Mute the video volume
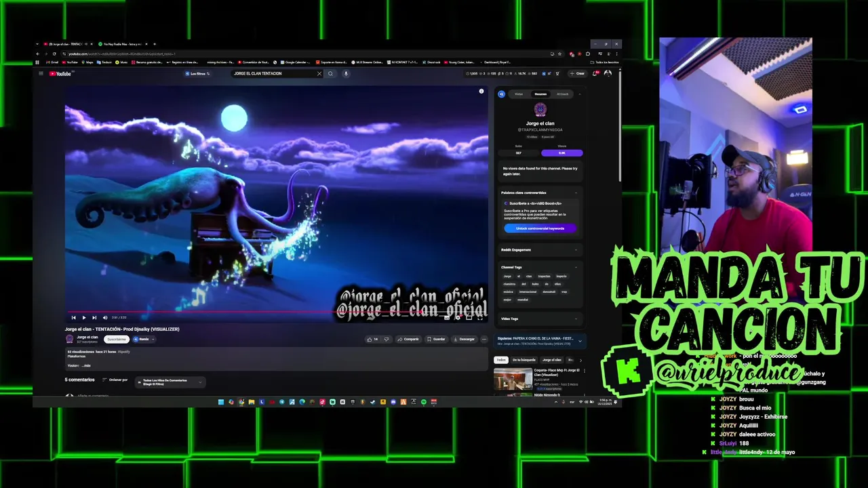868x488 pixels. point(104,317)
